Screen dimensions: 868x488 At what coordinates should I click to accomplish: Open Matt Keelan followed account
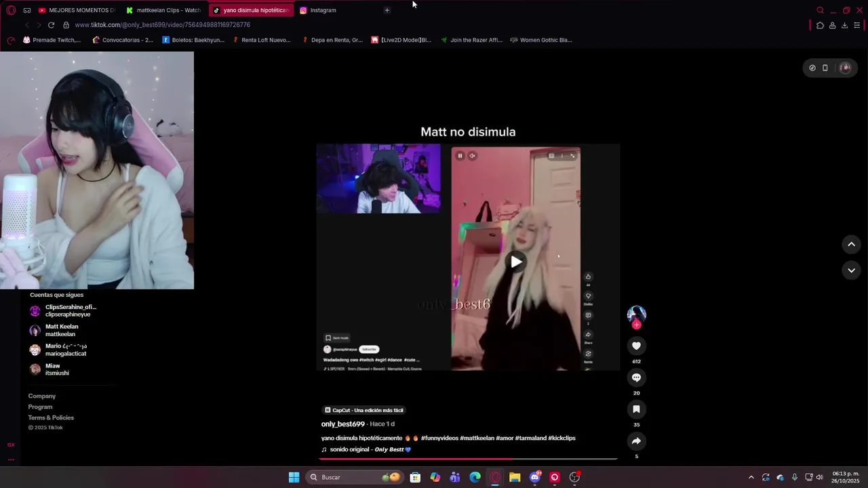(x=54, y=330)
